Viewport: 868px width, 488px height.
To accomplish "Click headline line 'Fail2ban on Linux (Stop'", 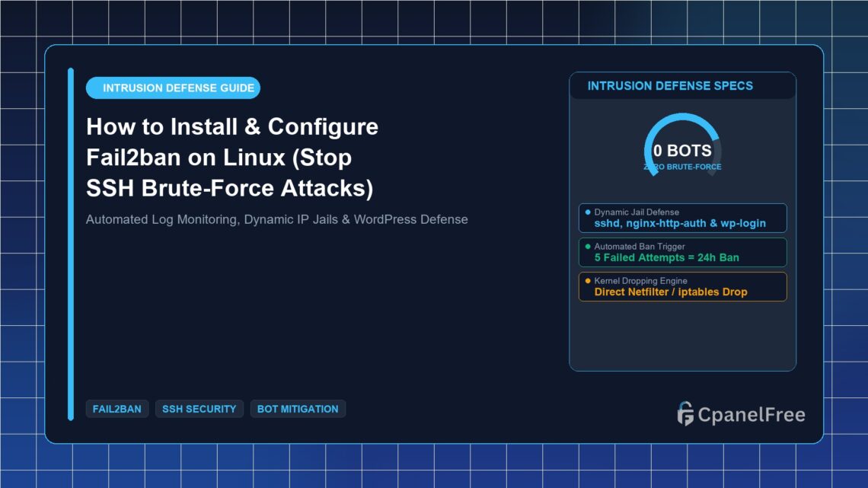I will [x=219, y=158].
